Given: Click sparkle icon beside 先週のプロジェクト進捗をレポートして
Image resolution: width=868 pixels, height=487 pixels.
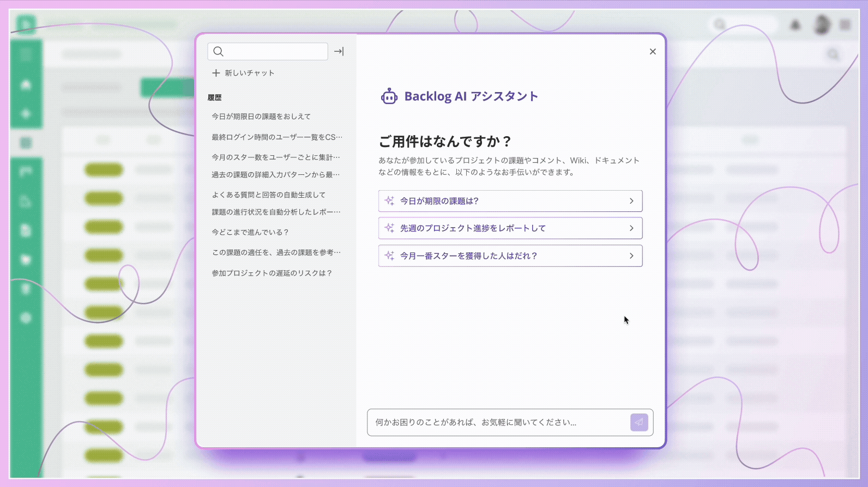Looking at the screenshot, I should pyautogui.click(x=389, y=228).
